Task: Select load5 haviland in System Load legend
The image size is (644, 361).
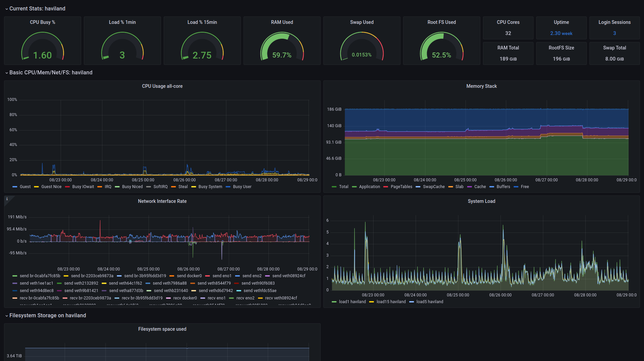Action: pos(429,302)
